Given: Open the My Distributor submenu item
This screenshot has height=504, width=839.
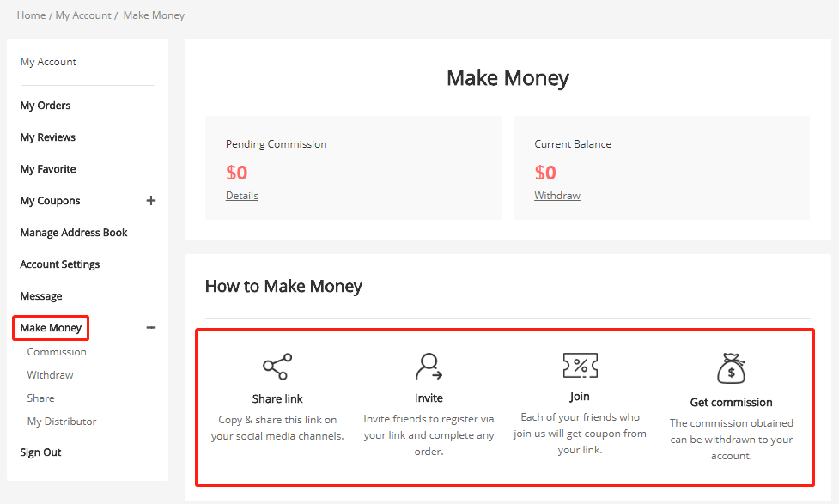Looking at the screenshot, I should 62,422.
